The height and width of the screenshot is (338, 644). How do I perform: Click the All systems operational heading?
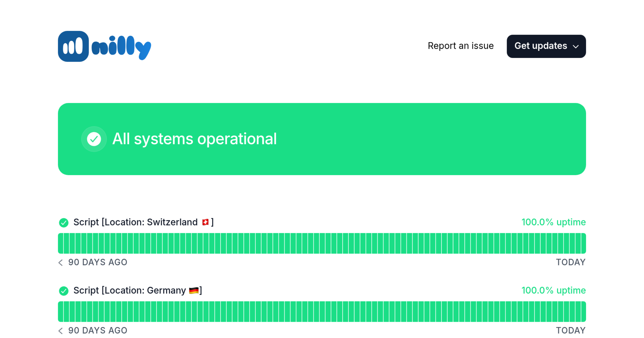coord(194,139)
